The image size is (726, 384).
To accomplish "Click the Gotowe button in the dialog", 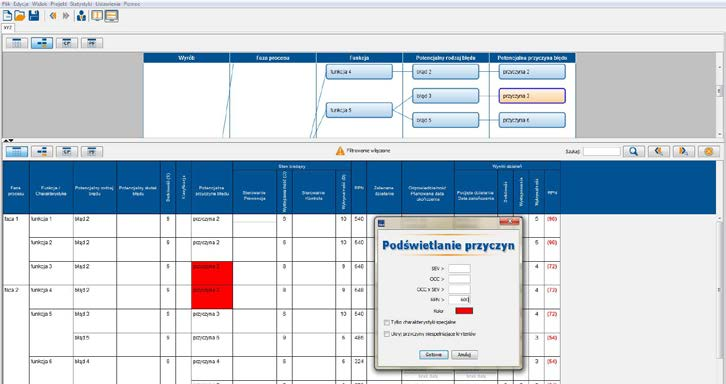I will click(x=434, y=354).
